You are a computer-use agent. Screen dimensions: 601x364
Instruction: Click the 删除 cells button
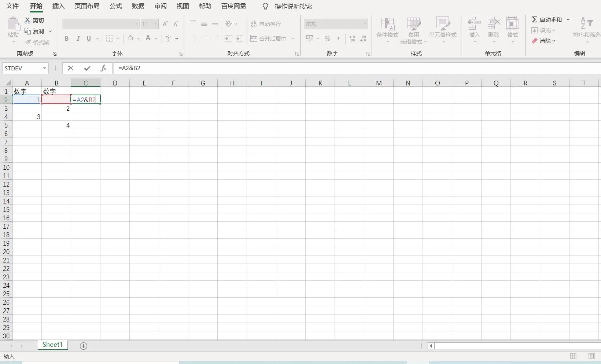(494, 30)
